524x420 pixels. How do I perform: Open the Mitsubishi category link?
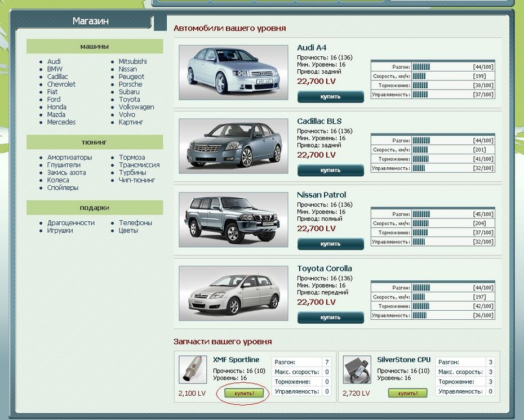pyautogui.click(x=132, y=61)
